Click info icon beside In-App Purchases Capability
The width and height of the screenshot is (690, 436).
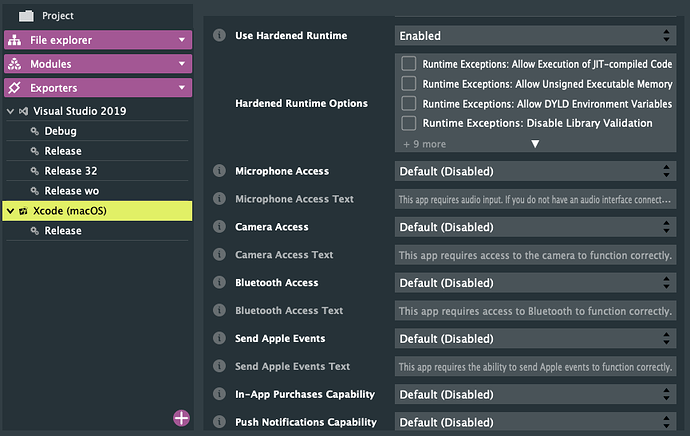click(x=219, y=395)
